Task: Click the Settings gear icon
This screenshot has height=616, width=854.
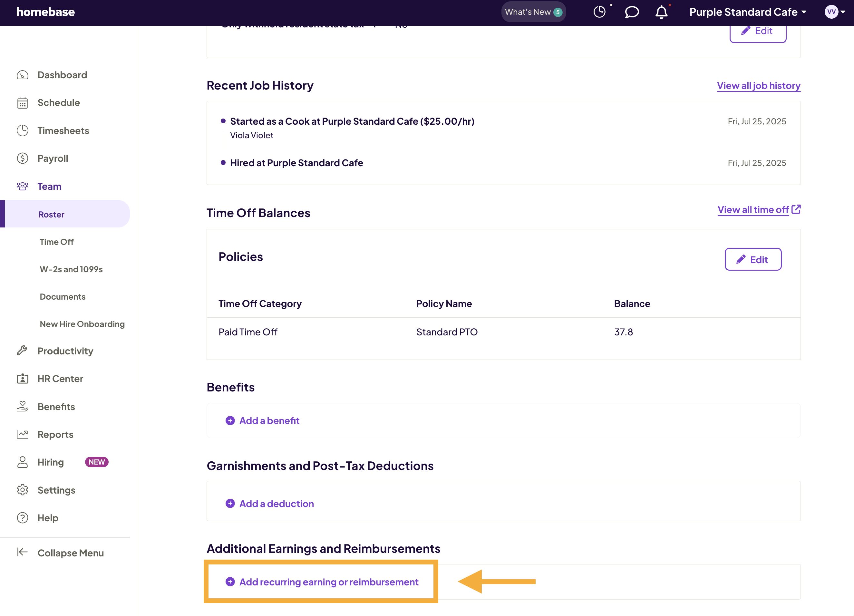Action: pos(23,490)
